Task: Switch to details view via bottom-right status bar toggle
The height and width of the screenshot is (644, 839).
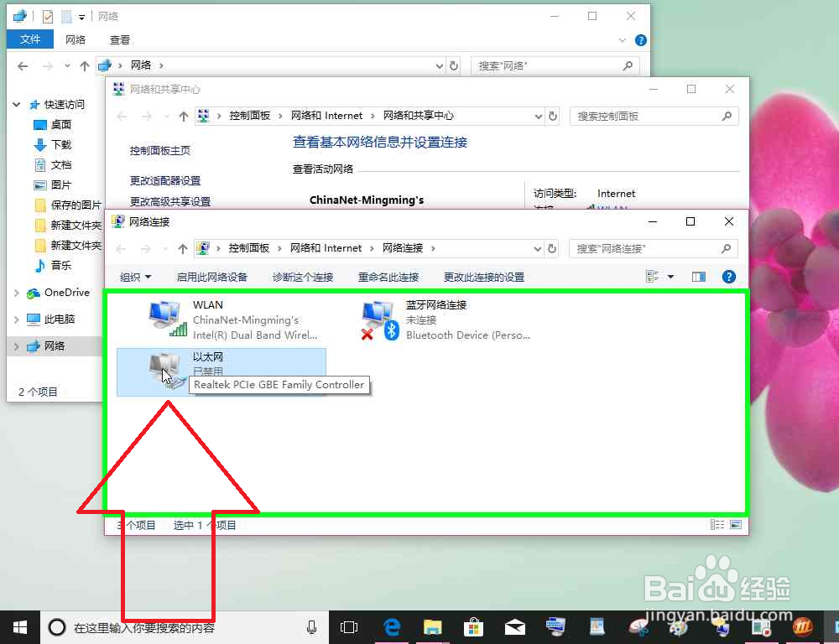Action: (x=717, y=524)
